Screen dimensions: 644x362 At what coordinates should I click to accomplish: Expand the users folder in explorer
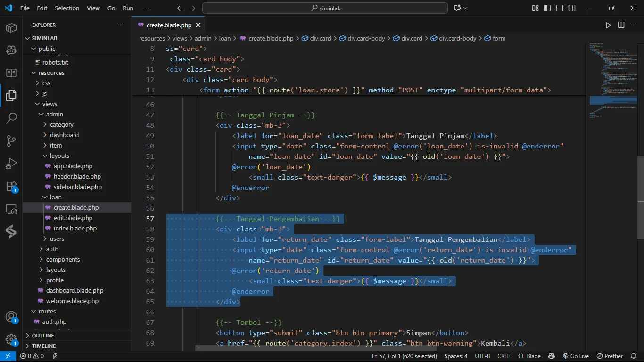(57, 239)
